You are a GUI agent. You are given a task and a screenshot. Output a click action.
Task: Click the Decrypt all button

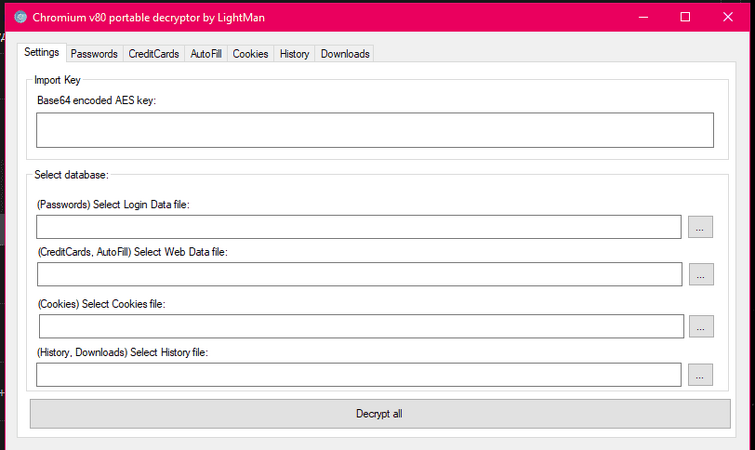(380, 414)
